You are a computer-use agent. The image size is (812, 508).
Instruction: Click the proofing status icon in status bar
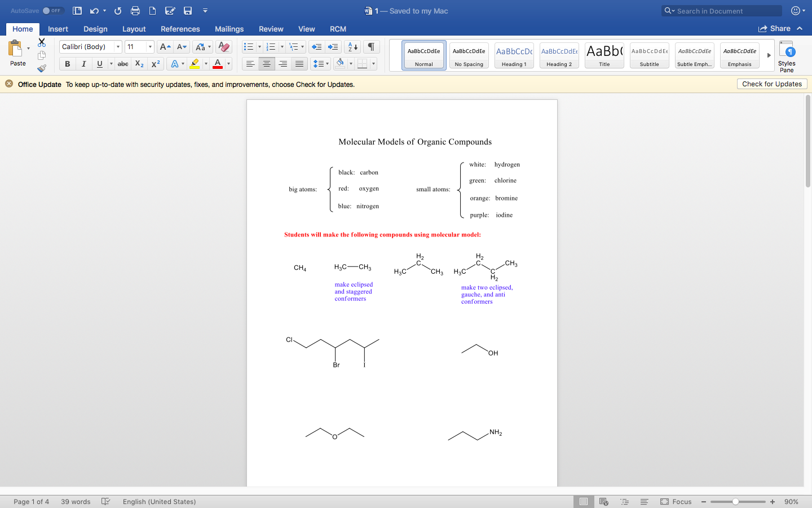(106, 501)
